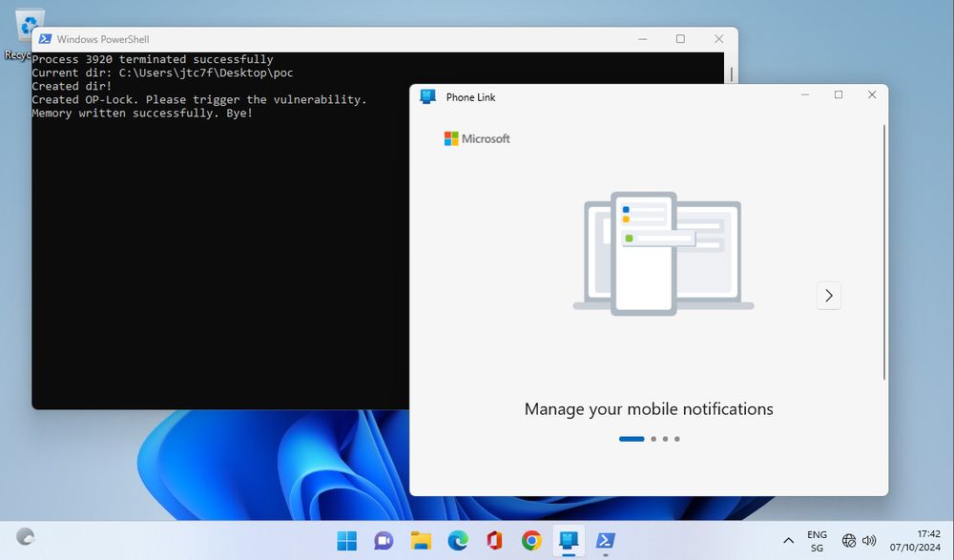The image size is (954, 560).
Task: Click the PowerShell icon in its title bar
Action: (45, 39)
